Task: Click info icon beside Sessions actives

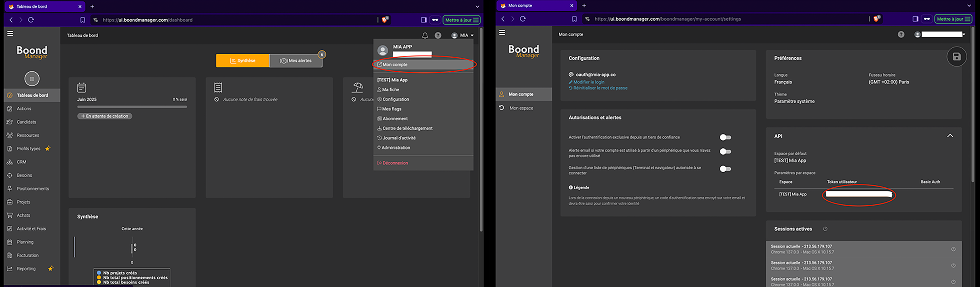Action: [x=825, y=229]
